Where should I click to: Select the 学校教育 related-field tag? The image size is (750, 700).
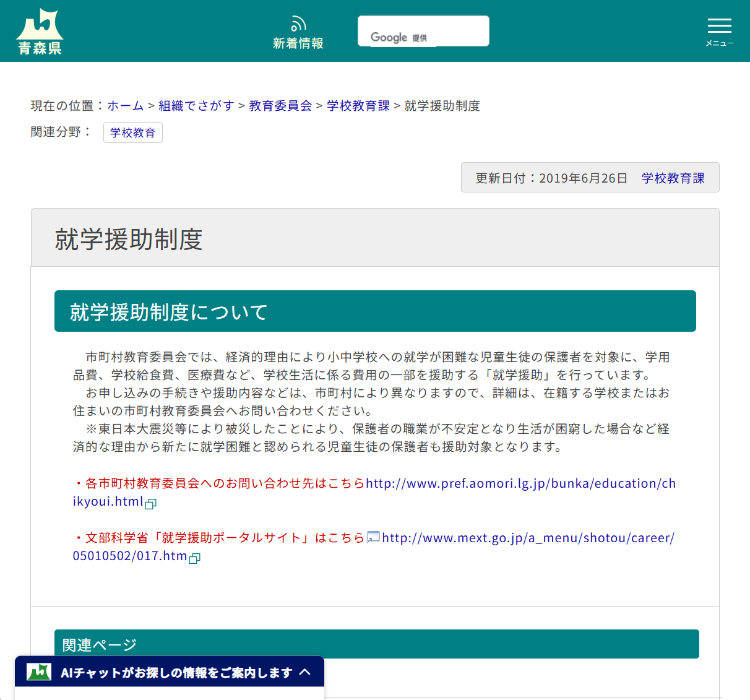click(x=132, y=132)
